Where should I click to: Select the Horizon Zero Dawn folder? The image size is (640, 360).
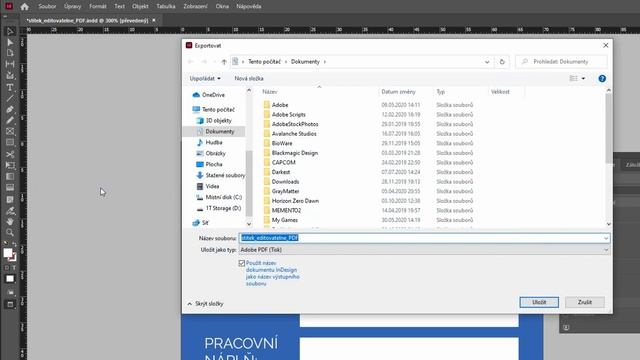coord(295,201)
